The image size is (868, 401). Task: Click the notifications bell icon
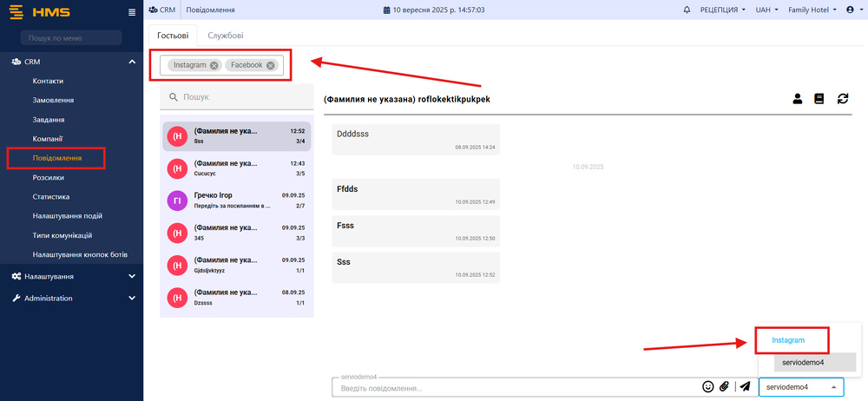pyautogui.click(x=687, y=10)
